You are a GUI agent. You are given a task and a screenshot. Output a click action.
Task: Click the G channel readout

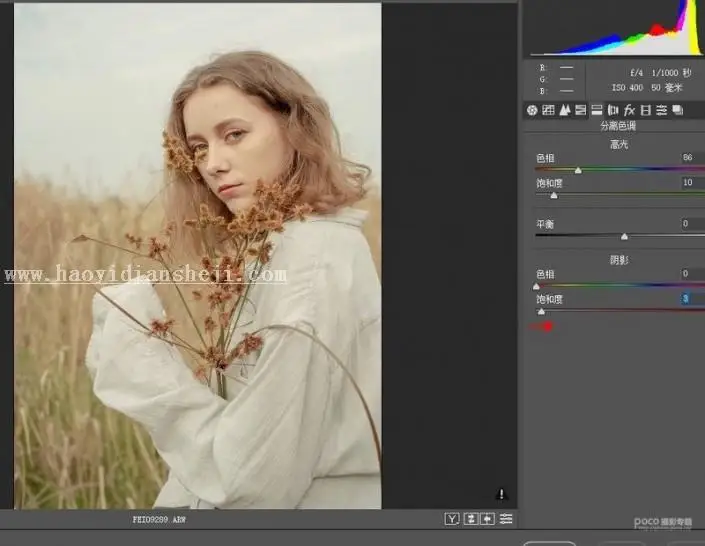556,79
